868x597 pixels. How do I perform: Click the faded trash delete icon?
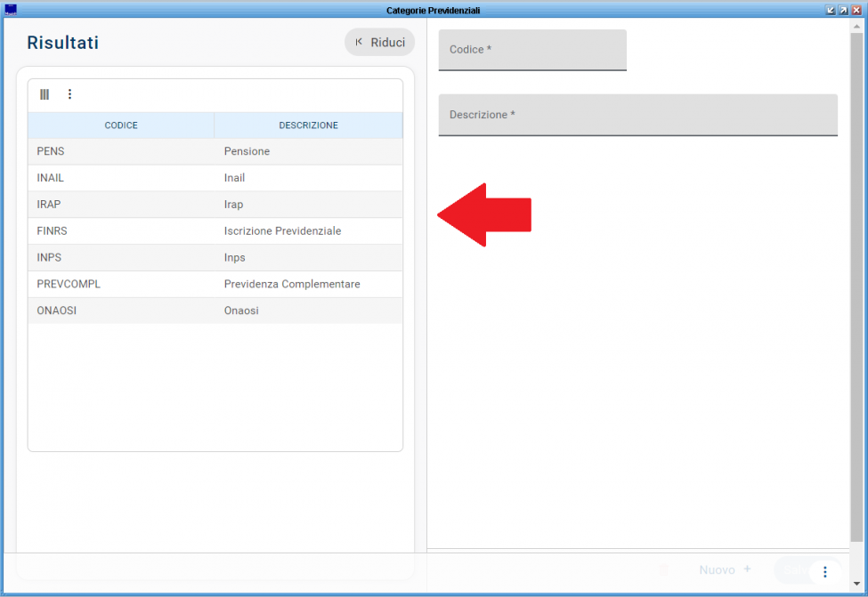pyautogui.click(x=663, y=569)
